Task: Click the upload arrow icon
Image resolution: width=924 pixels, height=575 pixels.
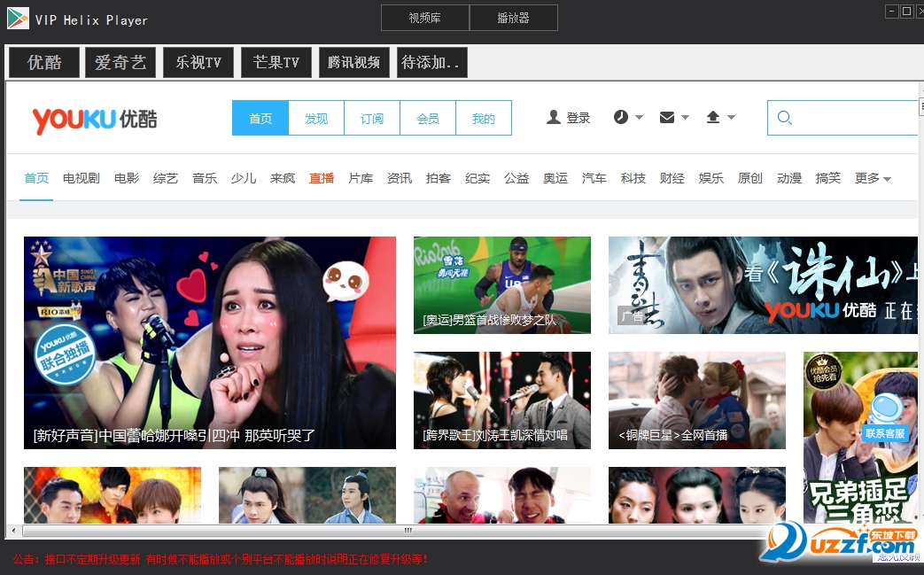Action: (x=712, y=117)
